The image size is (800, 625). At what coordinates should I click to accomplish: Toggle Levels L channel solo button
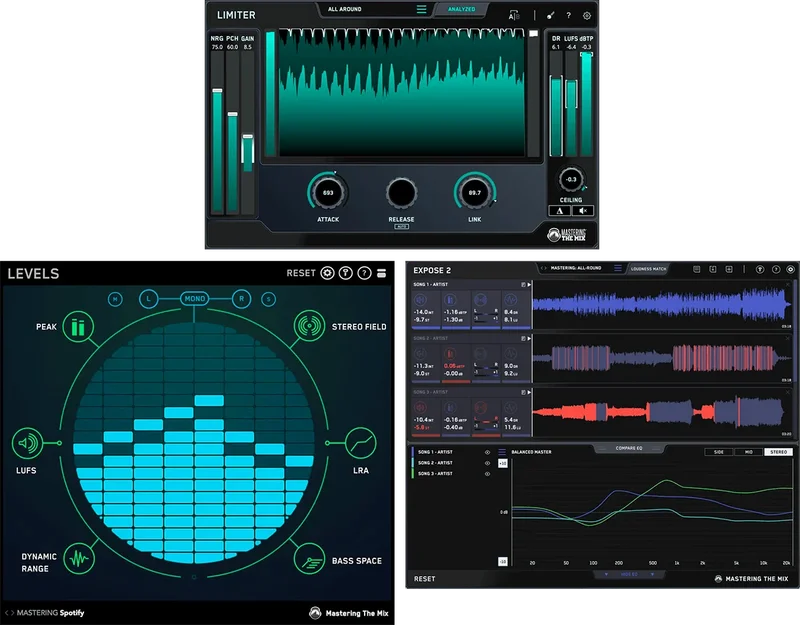(148, 298)
